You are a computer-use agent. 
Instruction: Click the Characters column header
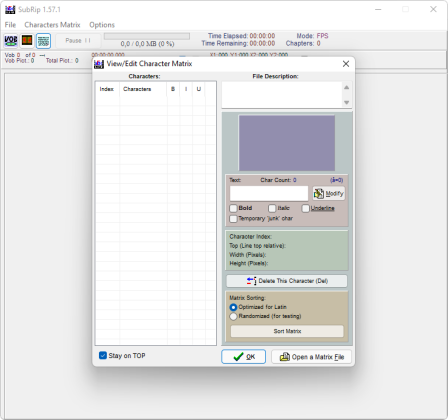click(x=143, y=89)
